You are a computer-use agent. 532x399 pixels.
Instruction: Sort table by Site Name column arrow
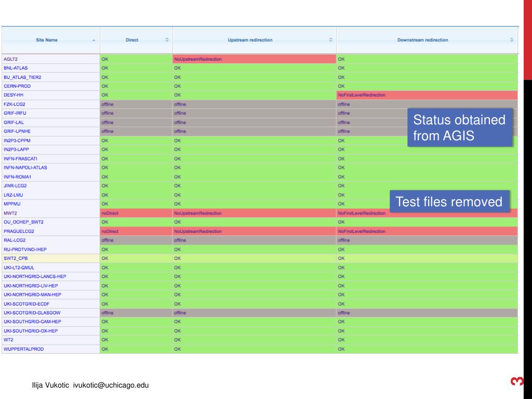[94, 41]
